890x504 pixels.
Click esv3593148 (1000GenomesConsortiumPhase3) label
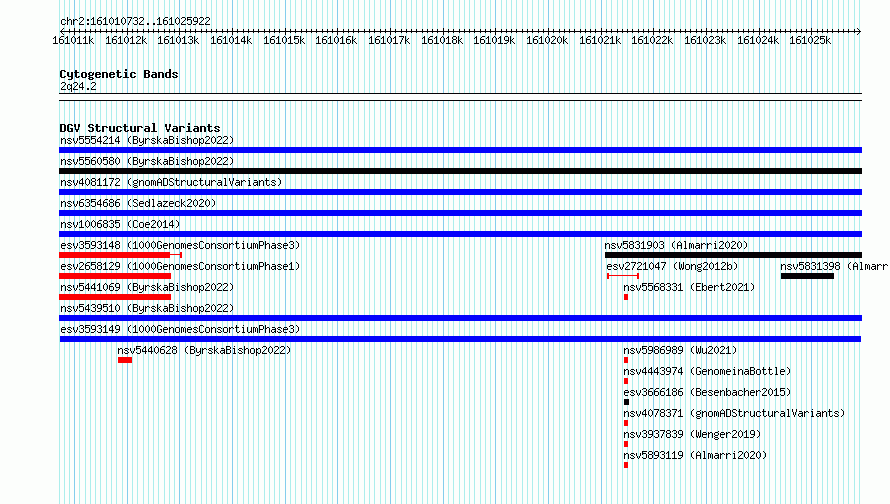tap(180, 245)
